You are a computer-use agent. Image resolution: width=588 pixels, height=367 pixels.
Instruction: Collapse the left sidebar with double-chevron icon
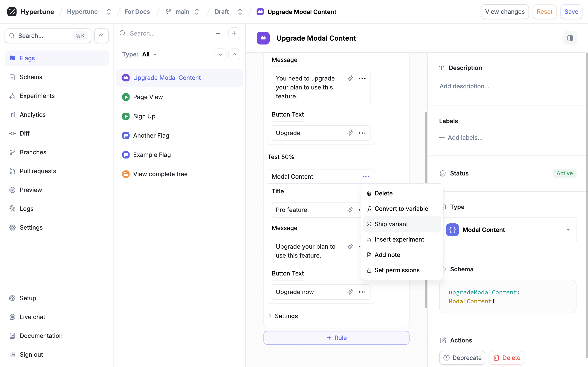pos(101,36)
